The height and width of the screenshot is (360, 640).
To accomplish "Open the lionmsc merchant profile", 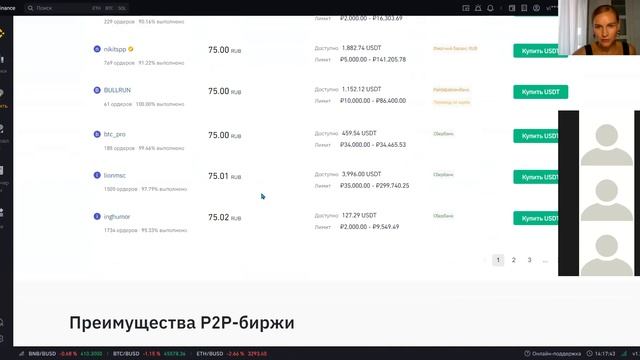I will 115,175.
